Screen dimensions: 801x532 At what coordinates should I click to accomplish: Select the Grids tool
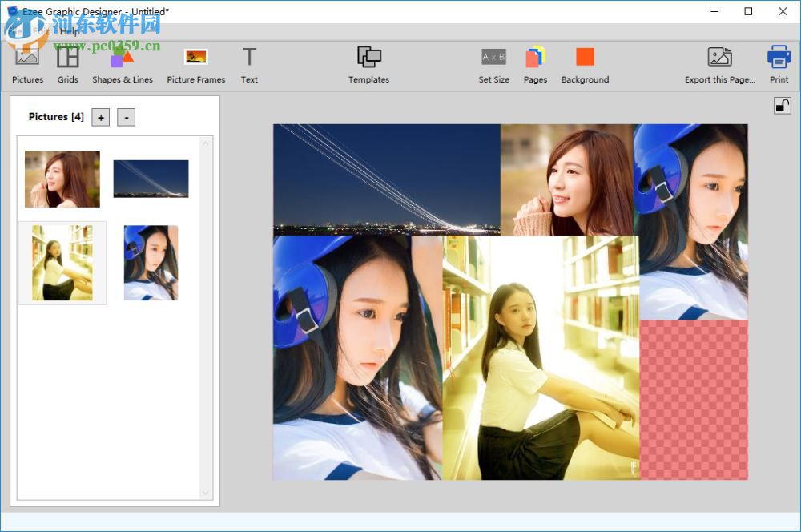point(67,62)
